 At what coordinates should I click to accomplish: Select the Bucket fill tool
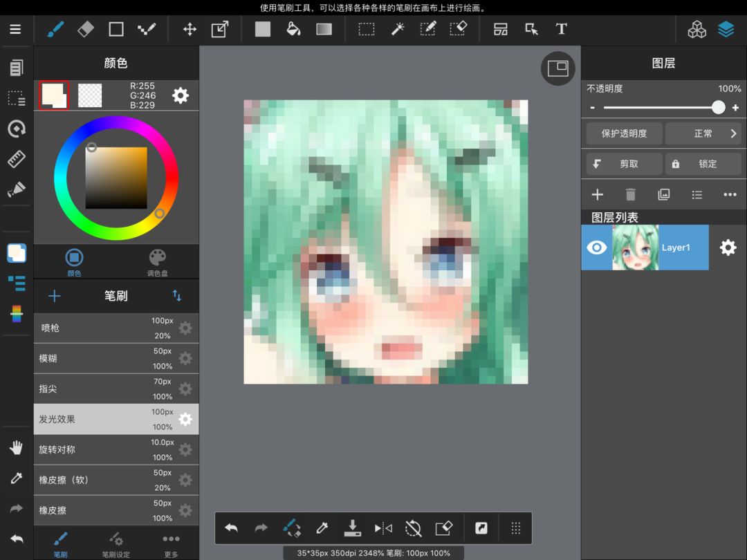click(293, 29)
